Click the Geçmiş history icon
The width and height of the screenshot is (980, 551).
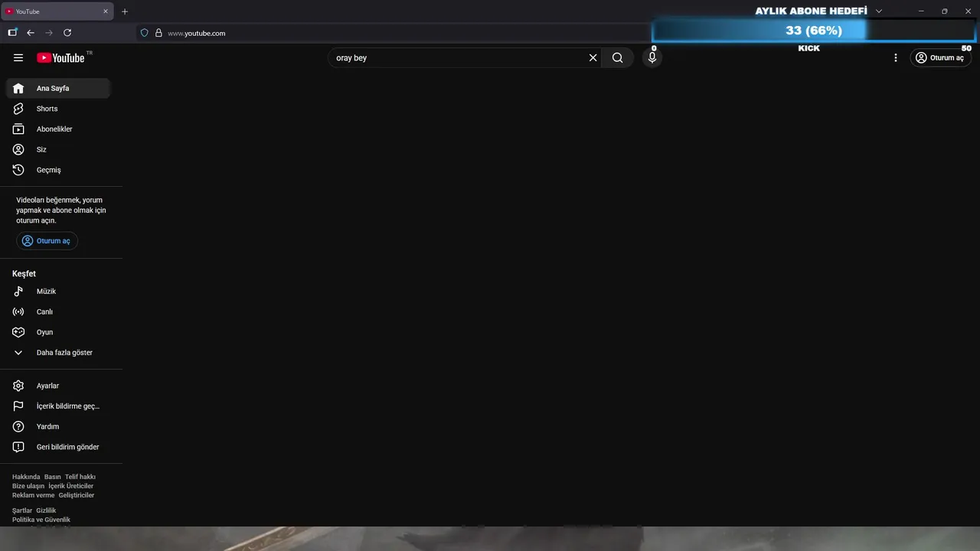[18, 170]
